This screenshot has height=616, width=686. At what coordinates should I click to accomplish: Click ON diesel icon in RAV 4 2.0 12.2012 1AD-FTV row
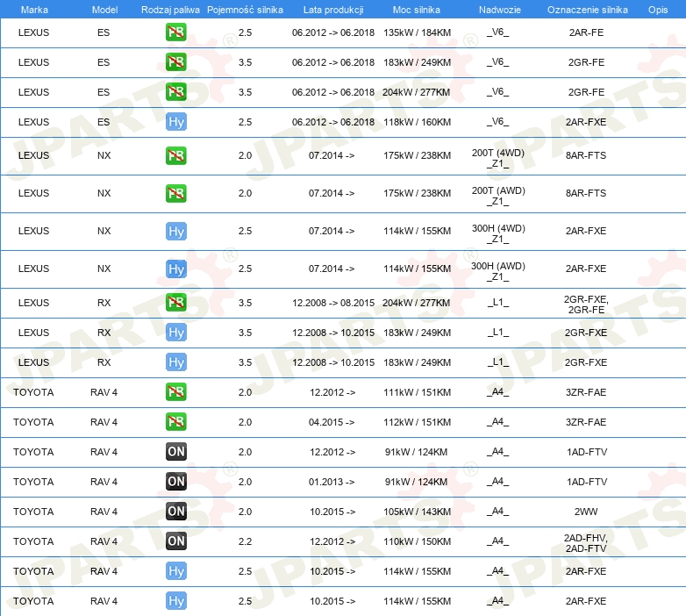(x=175, y=452)
